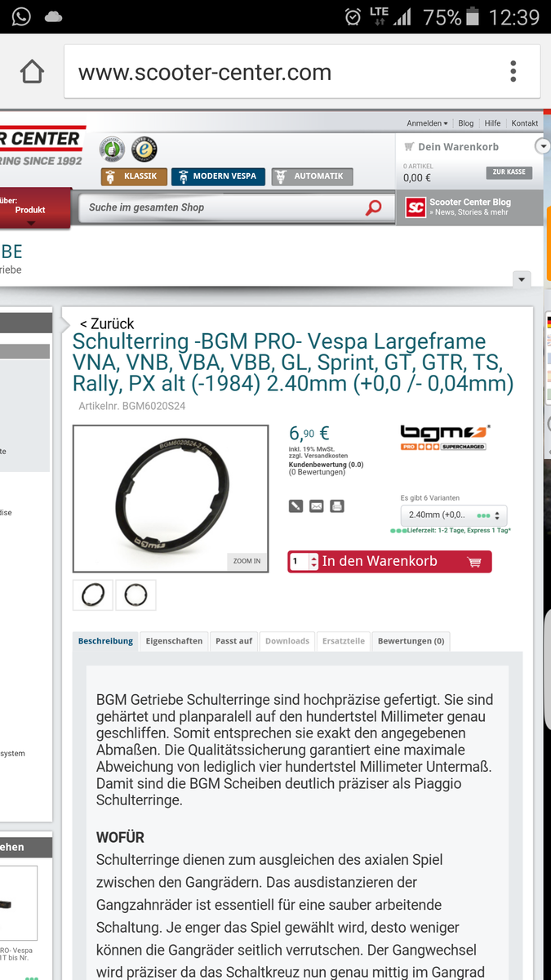This screenshot has width=551, height=980.
Task: Switch to the Eigenschaften tab
Action: tap(174, 641)
